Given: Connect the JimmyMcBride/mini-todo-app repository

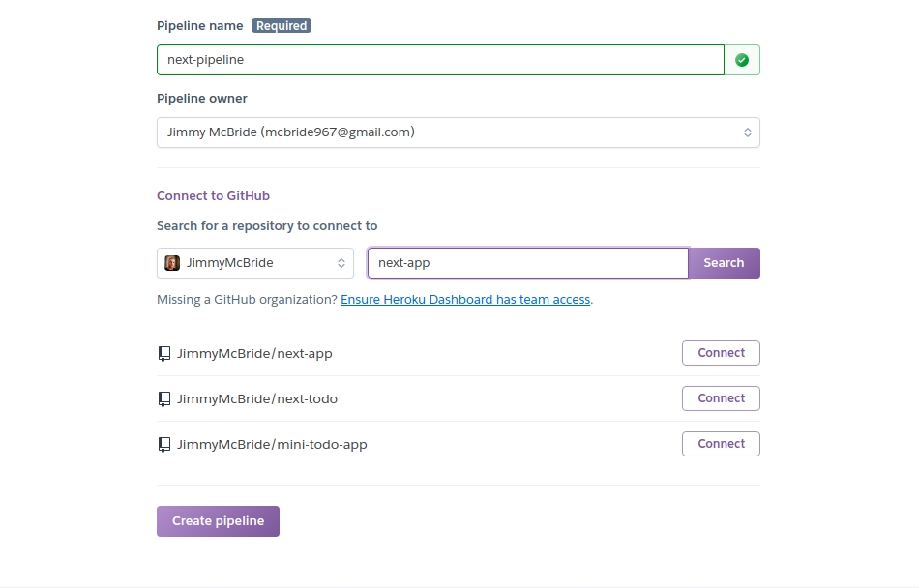Looking at the screenshot, I should tap(721, 444).
